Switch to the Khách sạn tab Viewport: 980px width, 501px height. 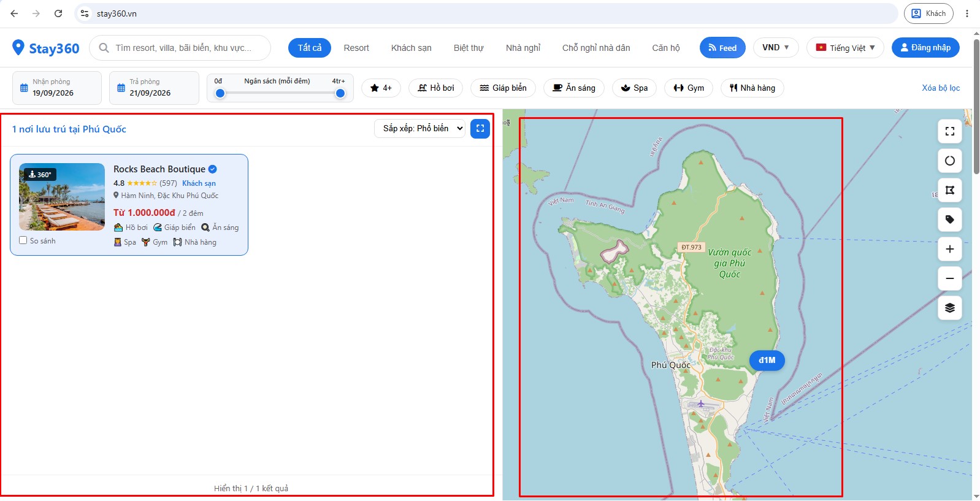pyautogui.click(x=412, y=48)
